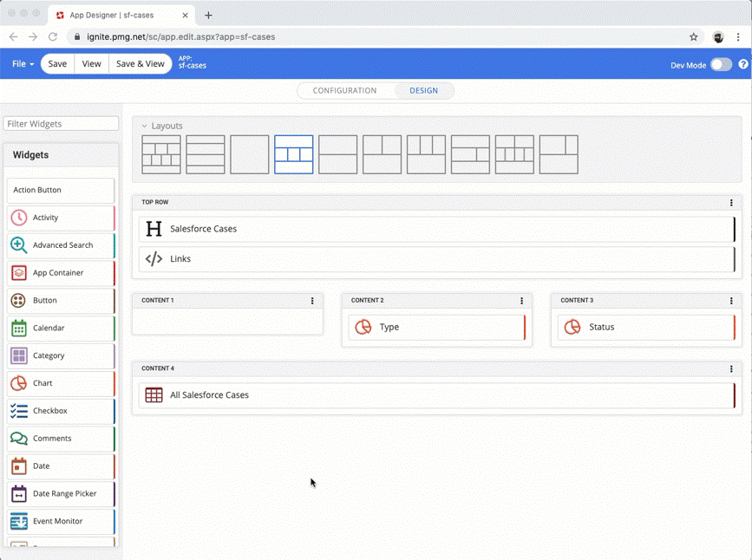Open a new browser tab
752x560 pixels.
(x=208, y=16)
